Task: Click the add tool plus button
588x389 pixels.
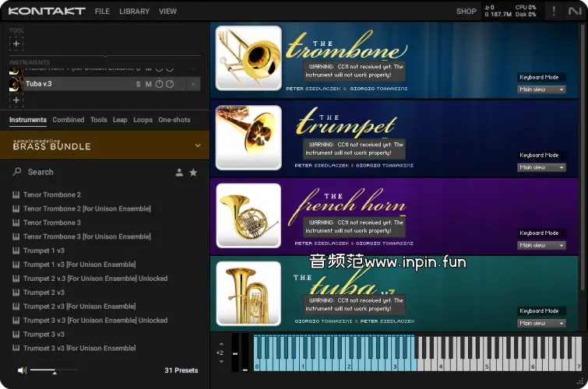Action: [x=16, y=44]
